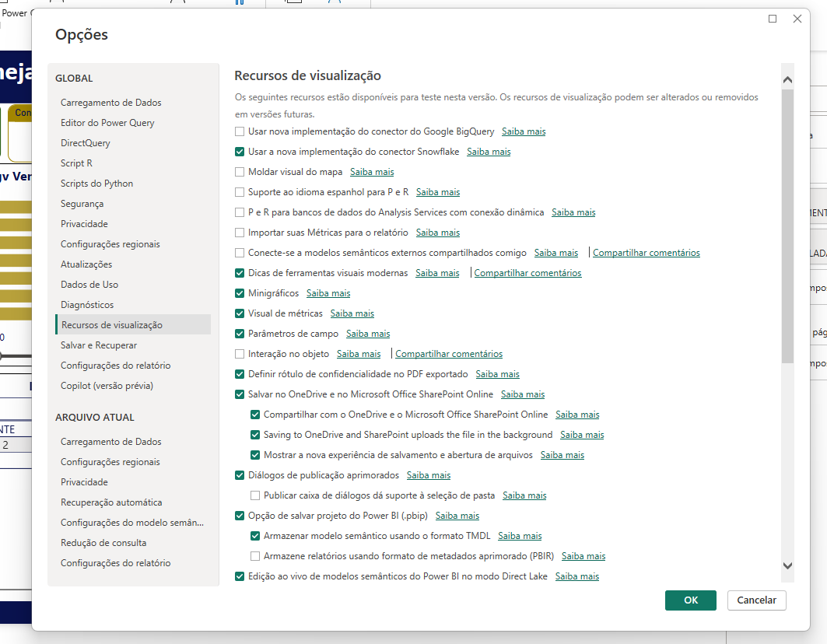The image size is (827, 644).
Task: Toggle Armazenar modelo semântico TMDL checkbox
Action: (255, 536)
